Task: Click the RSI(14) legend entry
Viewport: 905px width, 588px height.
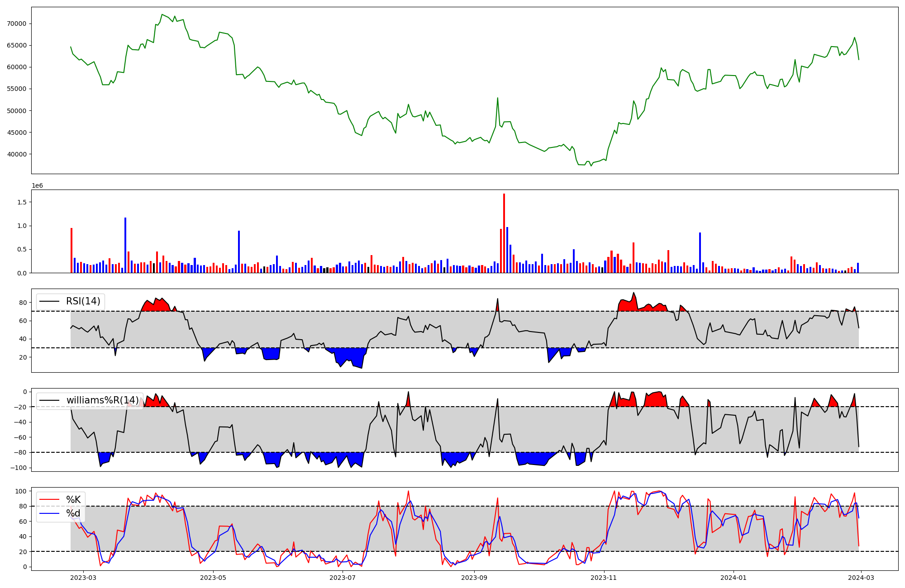Action: [83, 301]
